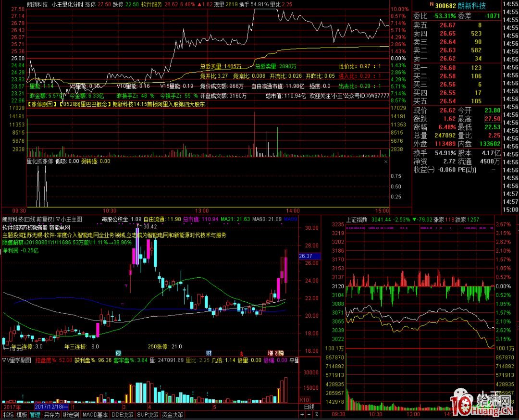The image size is (519, 420).
Task: Click the 软件服务 sector label in the intraday header
Action: pyautogui.click(x=151, y=5)
